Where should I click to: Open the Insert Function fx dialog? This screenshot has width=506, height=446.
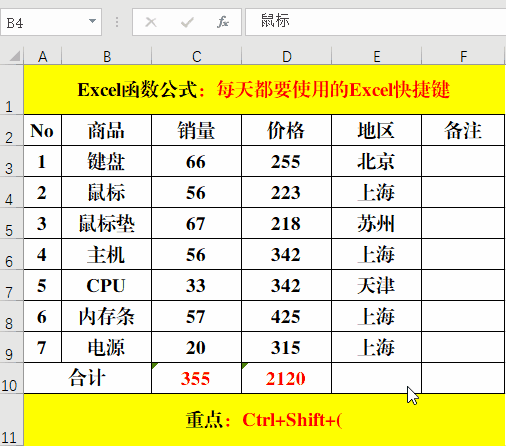pyautogui.click(x=223, y=22)
